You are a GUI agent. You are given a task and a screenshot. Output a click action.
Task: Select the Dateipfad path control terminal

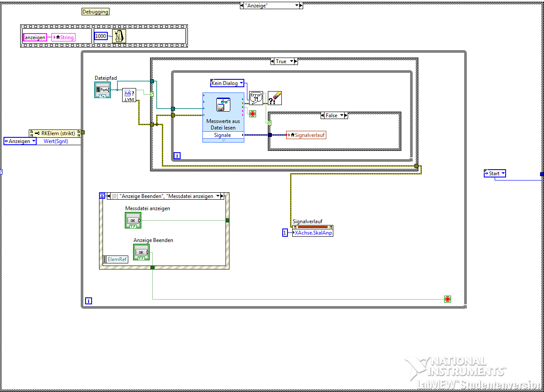click(103, 89)
